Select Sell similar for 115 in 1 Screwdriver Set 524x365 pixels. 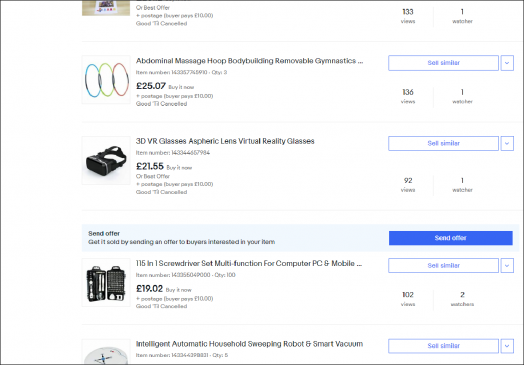tap(443, 266)
